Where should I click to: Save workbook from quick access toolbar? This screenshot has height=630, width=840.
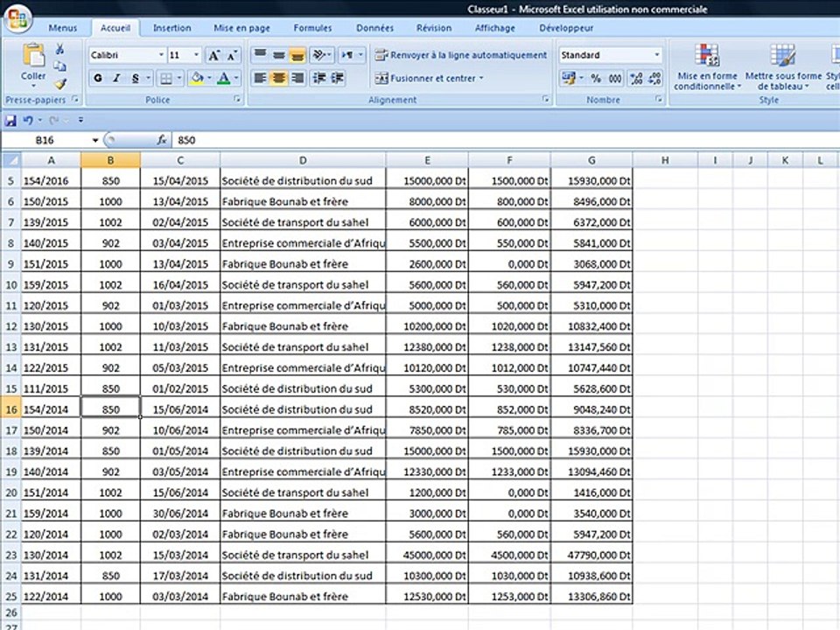10,121
